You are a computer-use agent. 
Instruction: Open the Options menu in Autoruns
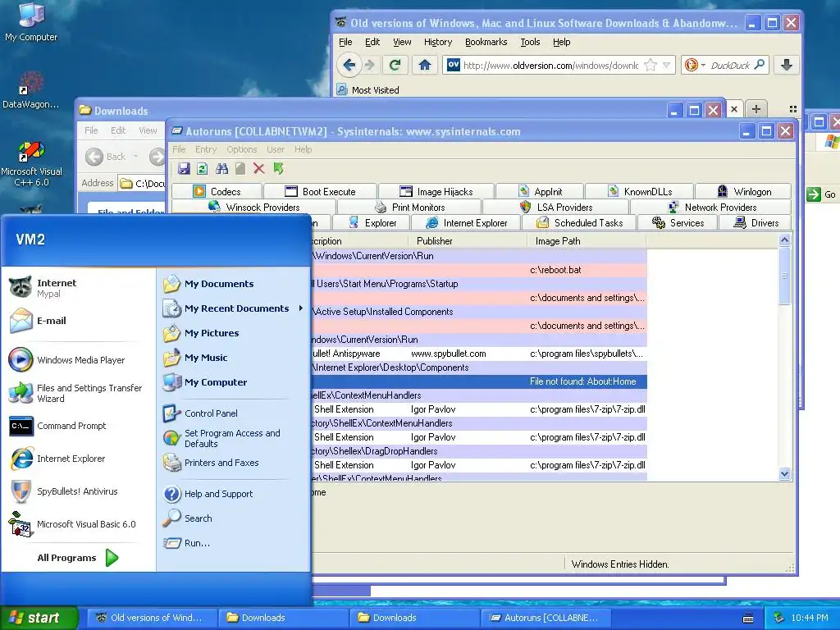242,149
